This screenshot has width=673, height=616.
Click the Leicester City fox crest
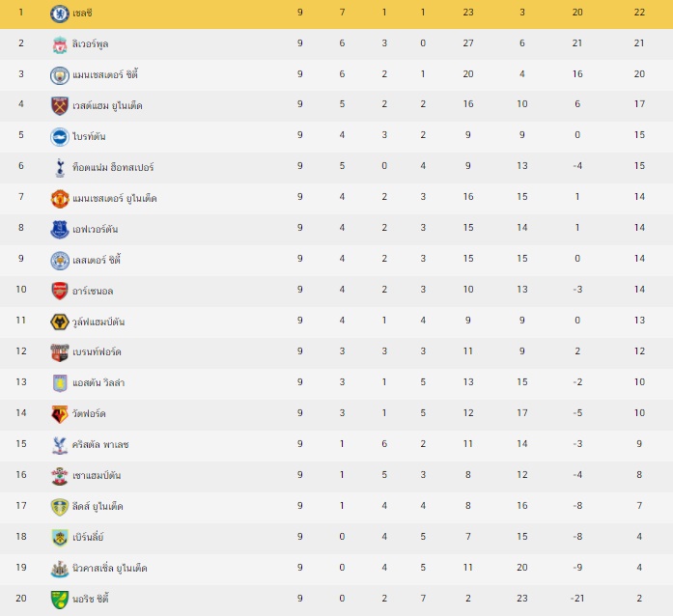click(60, 261)
